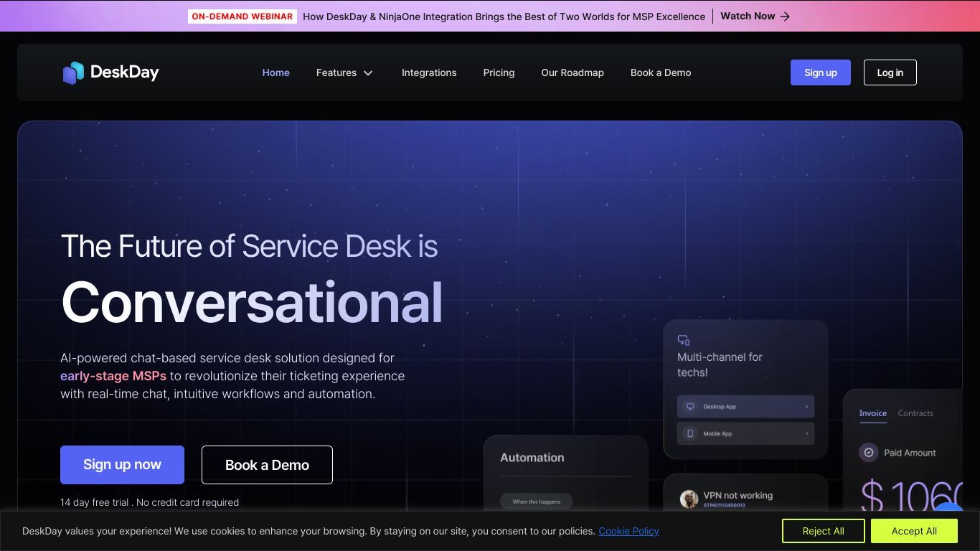Click the desktop monitor icon

(690, 407)
